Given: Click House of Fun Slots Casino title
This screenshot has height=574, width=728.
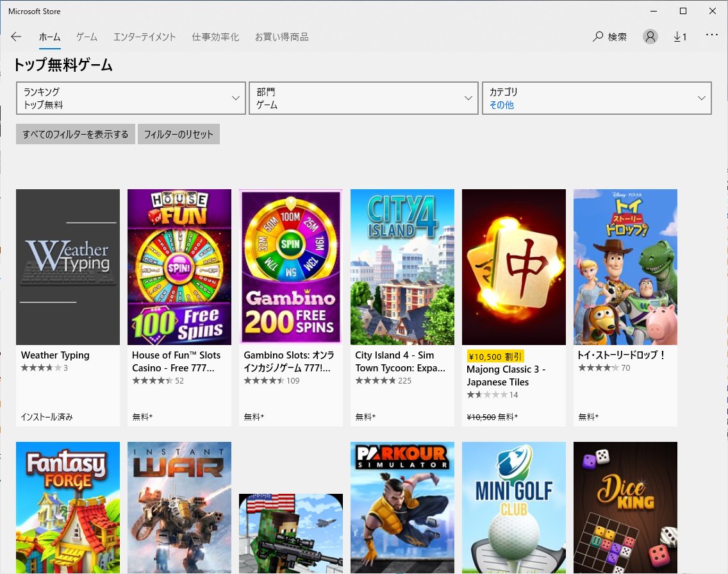Looking at the screenshot, I should [x=176, y=362].
